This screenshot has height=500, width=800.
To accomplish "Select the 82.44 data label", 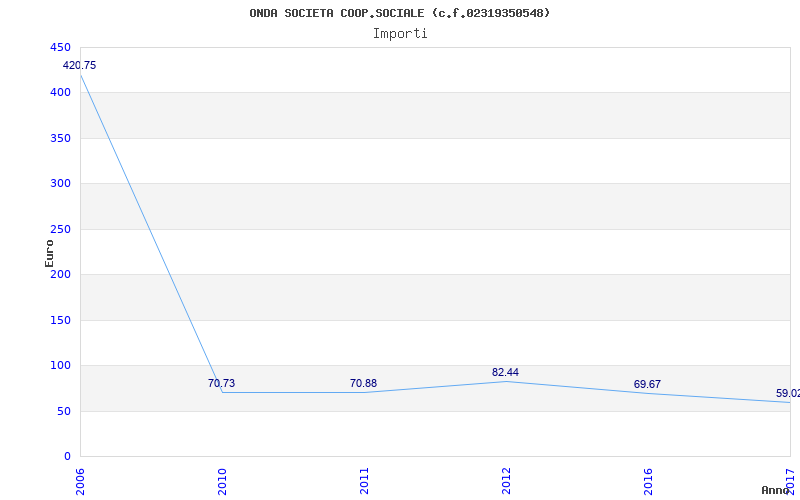I will pos(505,372).
